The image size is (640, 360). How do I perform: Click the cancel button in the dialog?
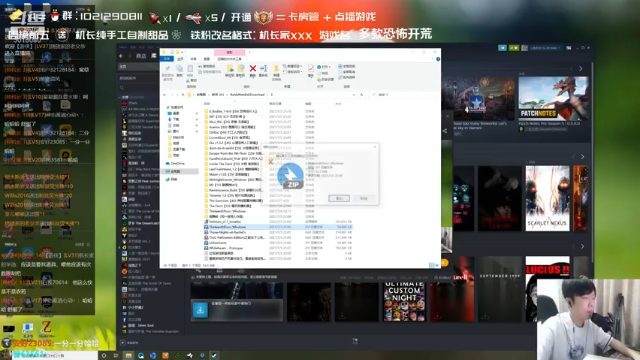pos(364,198)
